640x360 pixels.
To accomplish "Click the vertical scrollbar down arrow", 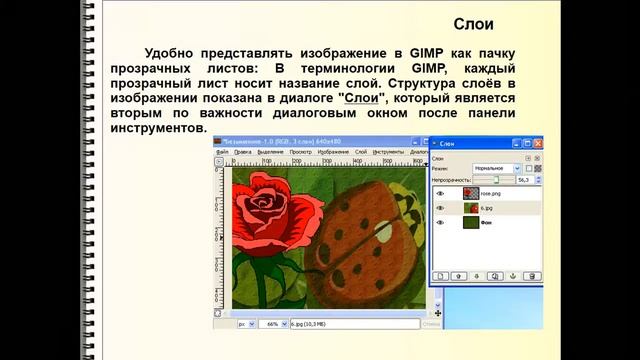I will coord(438,304).
